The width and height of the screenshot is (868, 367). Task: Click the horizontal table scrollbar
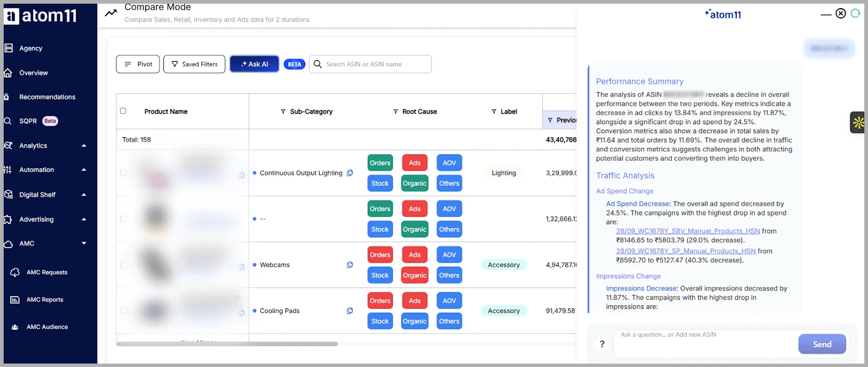click(227, 344)
